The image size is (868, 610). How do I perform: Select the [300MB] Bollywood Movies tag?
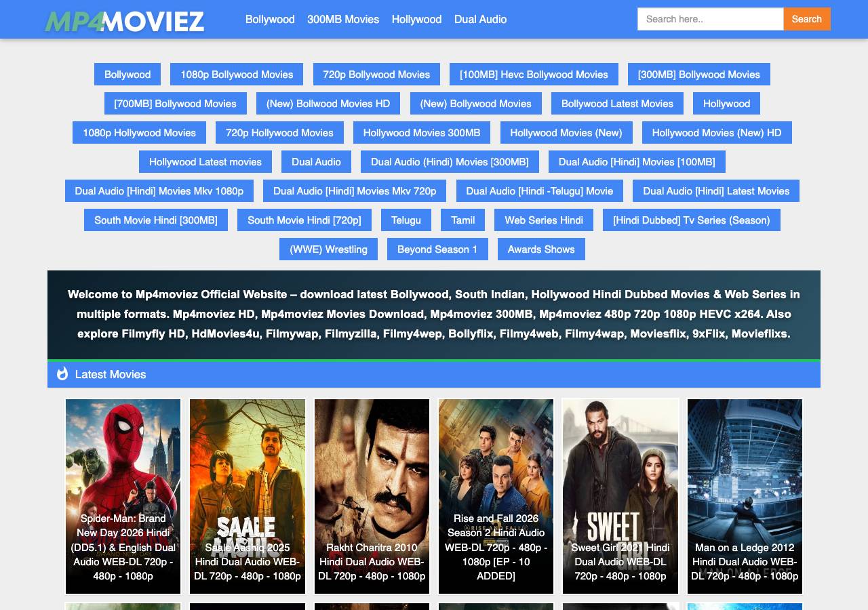click(699, 75)
